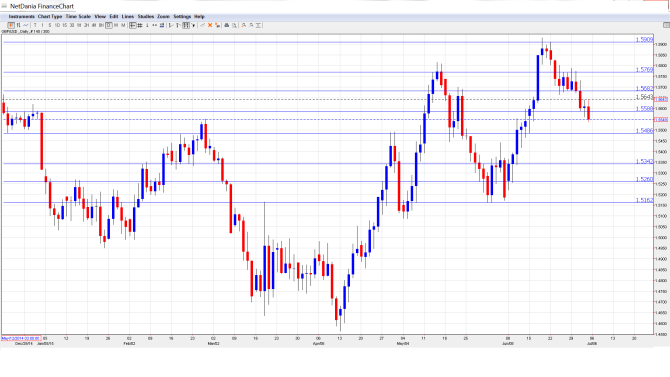This screenshot has width=670, height=377.
Task: Open the Lines menu
Action: point(128,17)
